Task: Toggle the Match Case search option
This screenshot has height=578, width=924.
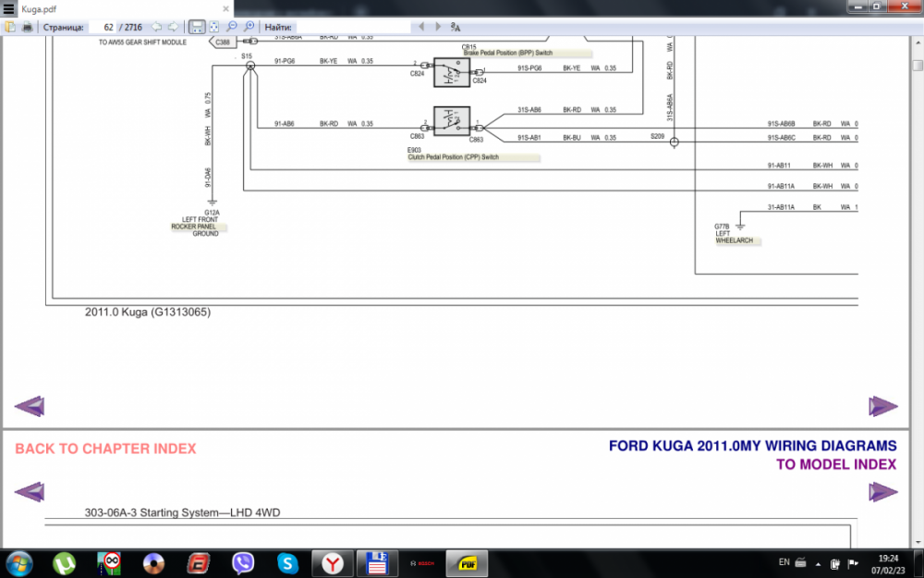Action: 455,27
